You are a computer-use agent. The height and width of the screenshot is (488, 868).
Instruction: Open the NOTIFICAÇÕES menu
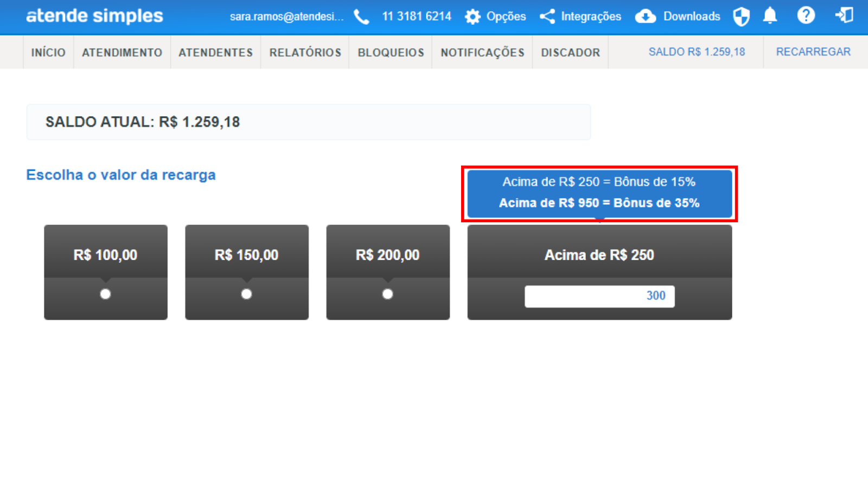(482, 53)
